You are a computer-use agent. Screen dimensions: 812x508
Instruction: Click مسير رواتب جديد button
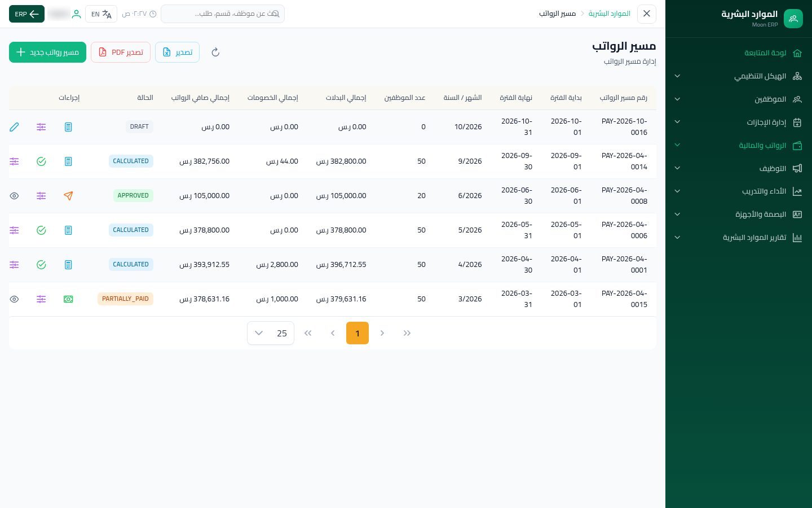47,52
